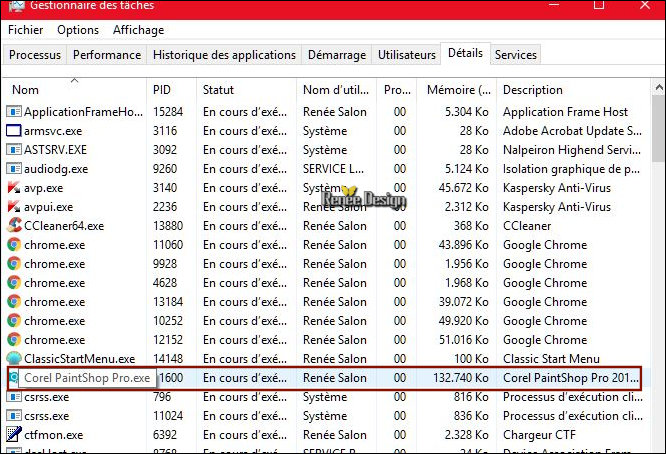Click memory value 132.740 Ko
This screenshot has width=666, height=454.
461,378
